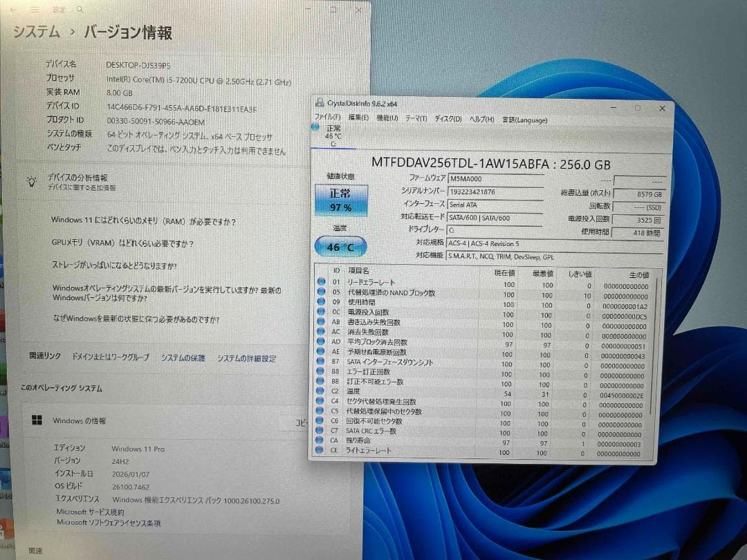Click the CrystalDiskInfo title bar app icon
This screenshot has height=560, width=747.
click(x=320, y=102)
